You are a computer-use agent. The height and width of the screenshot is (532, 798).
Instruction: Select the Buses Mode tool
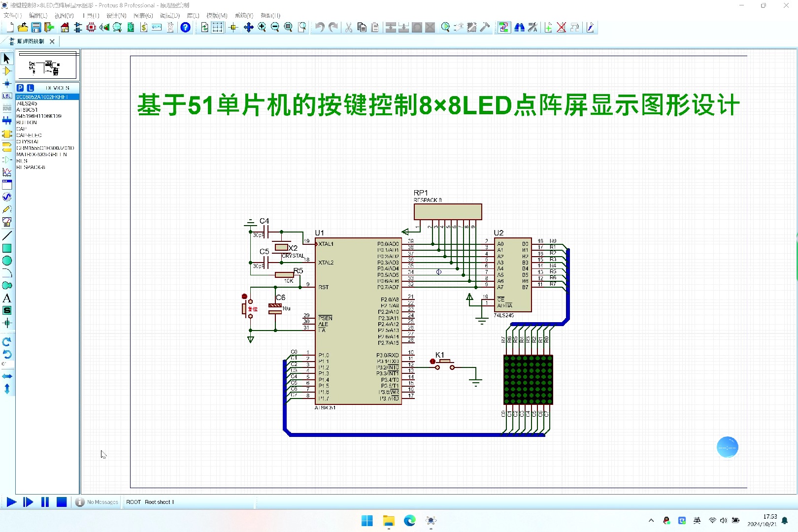click(x=7, y=121)
